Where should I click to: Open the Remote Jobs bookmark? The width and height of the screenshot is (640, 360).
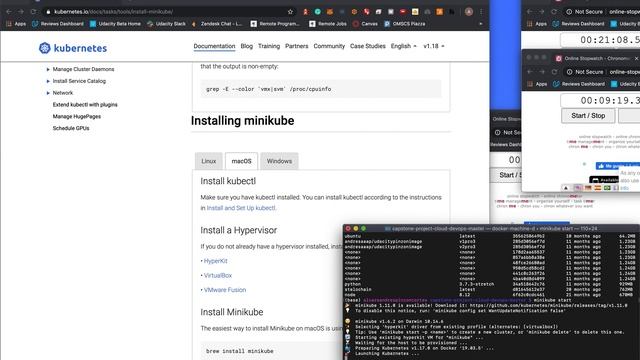coord(328,24)
